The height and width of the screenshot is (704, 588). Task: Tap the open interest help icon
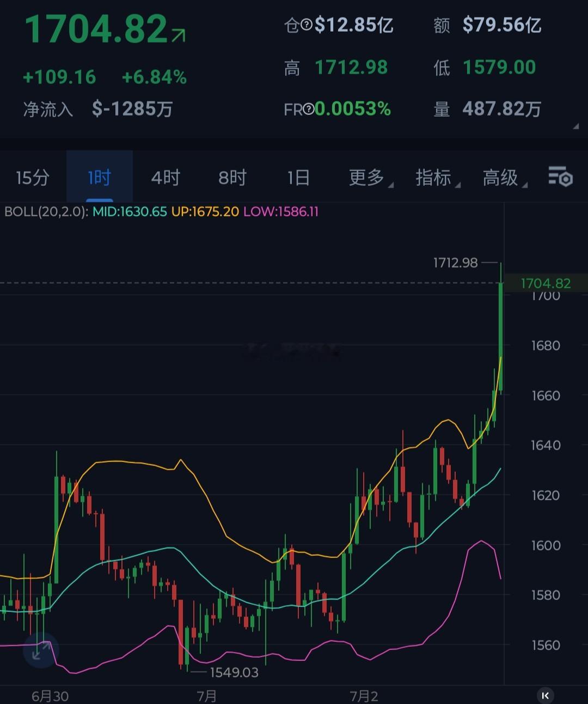point(307,25)
